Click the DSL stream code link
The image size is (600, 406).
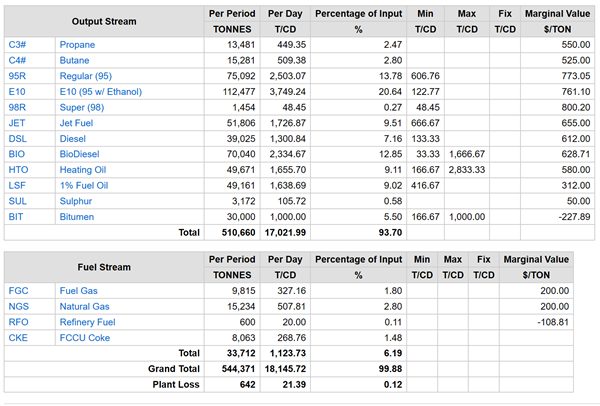click(18, 139)
